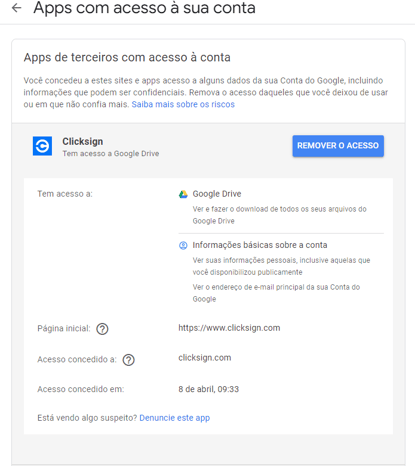Image resolution: width=415 pixels, height=466 pixels.
Task: Click the back arrow icon
Action: 16,8
